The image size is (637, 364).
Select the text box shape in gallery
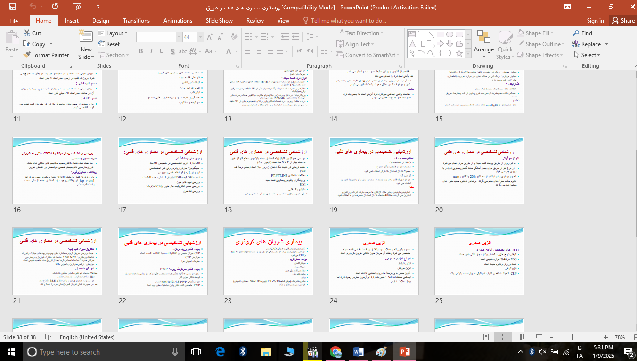click(x=412, y=34)
